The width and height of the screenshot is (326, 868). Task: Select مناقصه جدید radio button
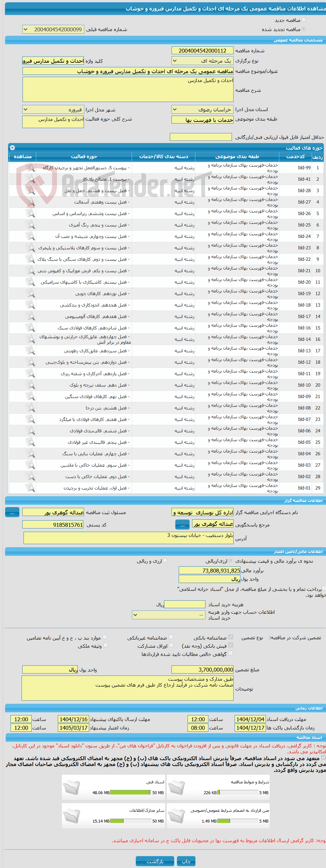[x=304, y=20]
